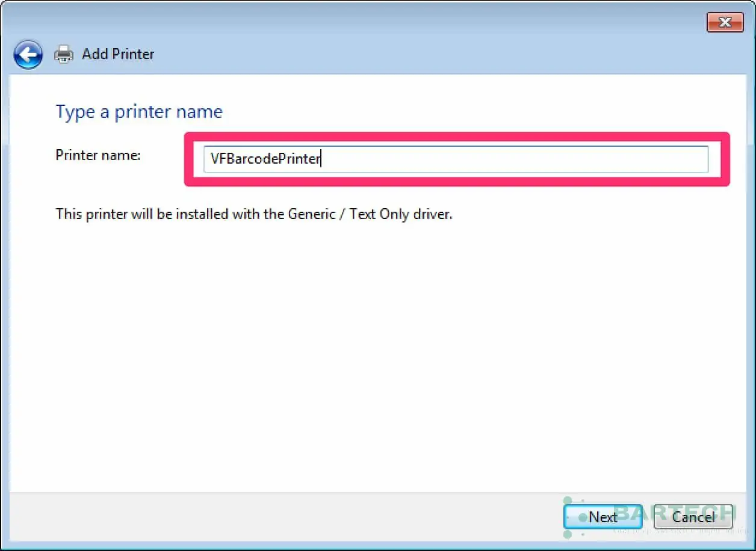756x551 pixels.
Task: Select the blue back button in the wizard
Action: coord(28,54)
